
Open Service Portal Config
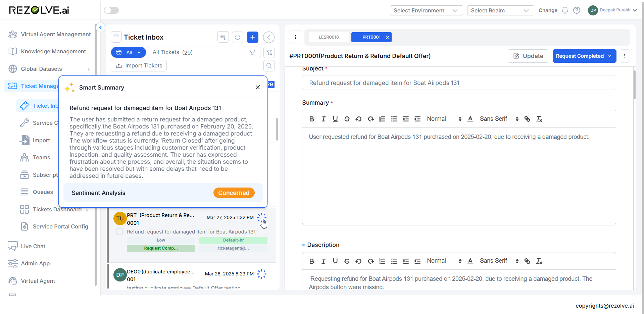click(x=54, y=226)
